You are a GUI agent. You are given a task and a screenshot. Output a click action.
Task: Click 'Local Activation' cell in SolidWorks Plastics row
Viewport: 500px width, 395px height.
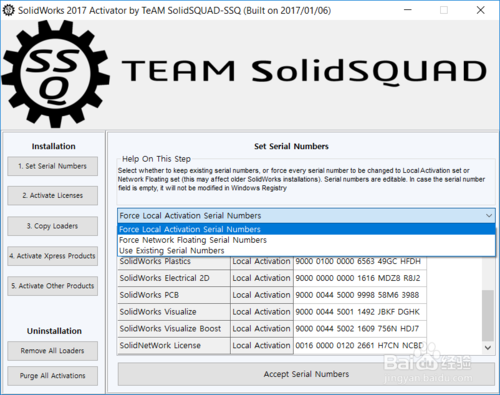[x=262, y=262]
